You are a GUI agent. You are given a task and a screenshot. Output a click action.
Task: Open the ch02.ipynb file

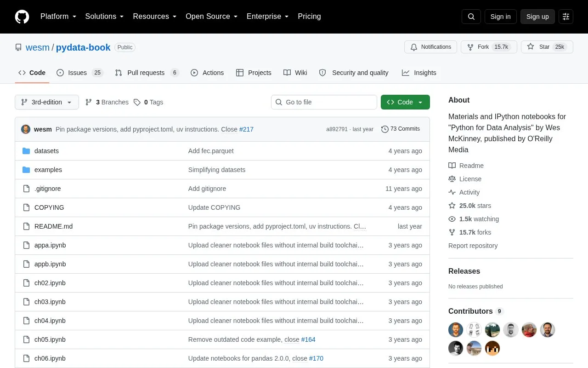[x=50, y=283]
